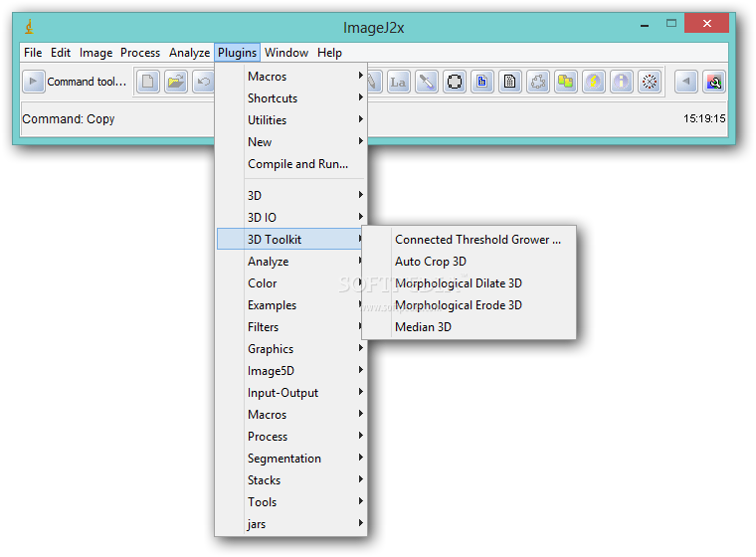Choose Compile and Run... entry

click(291, 164)
